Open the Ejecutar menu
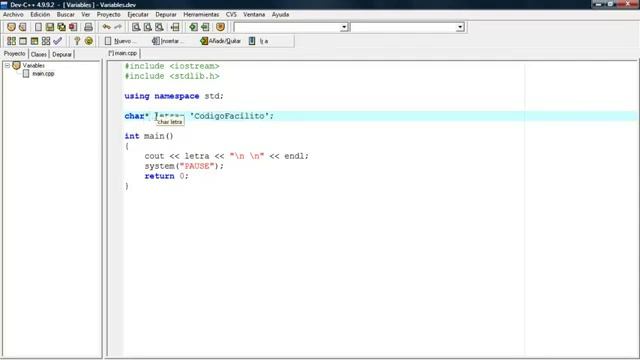The height and width of the screenshot is (360, 640). coord(138,14)
